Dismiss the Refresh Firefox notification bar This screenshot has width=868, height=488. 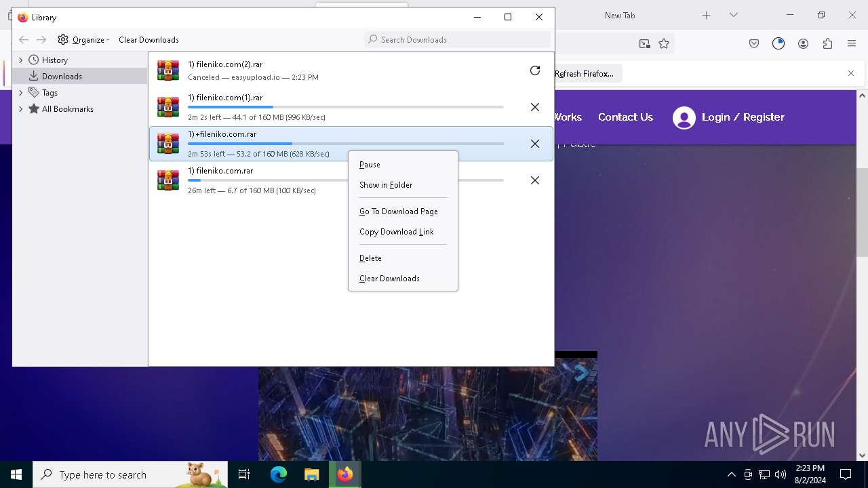pos(851,73)
